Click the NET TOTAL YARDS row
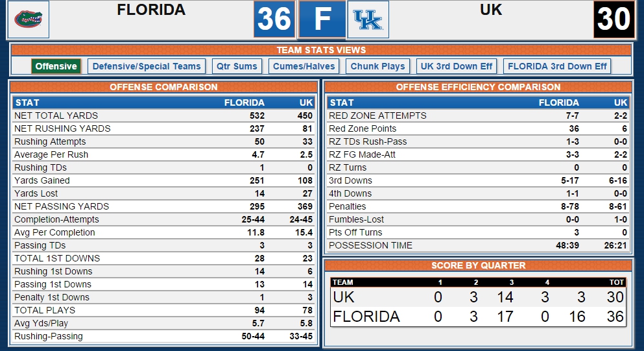 tap(163, 115)
